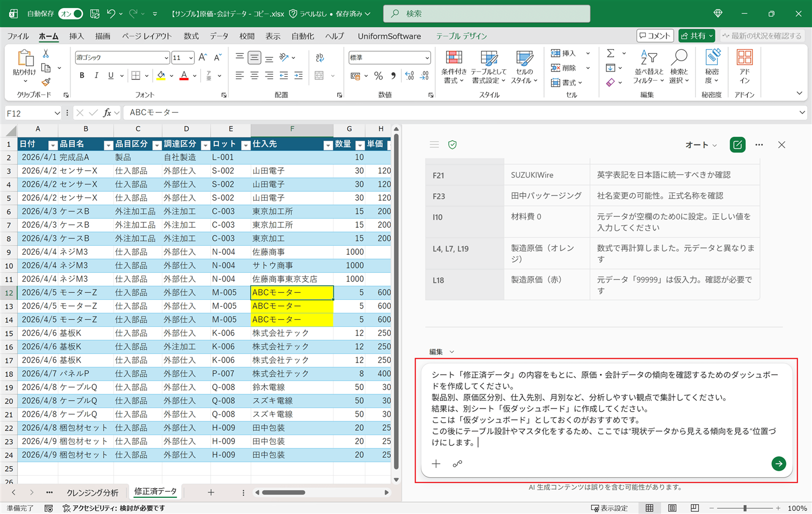Open the 仕入先 column filter dropdown

(328, 145)
